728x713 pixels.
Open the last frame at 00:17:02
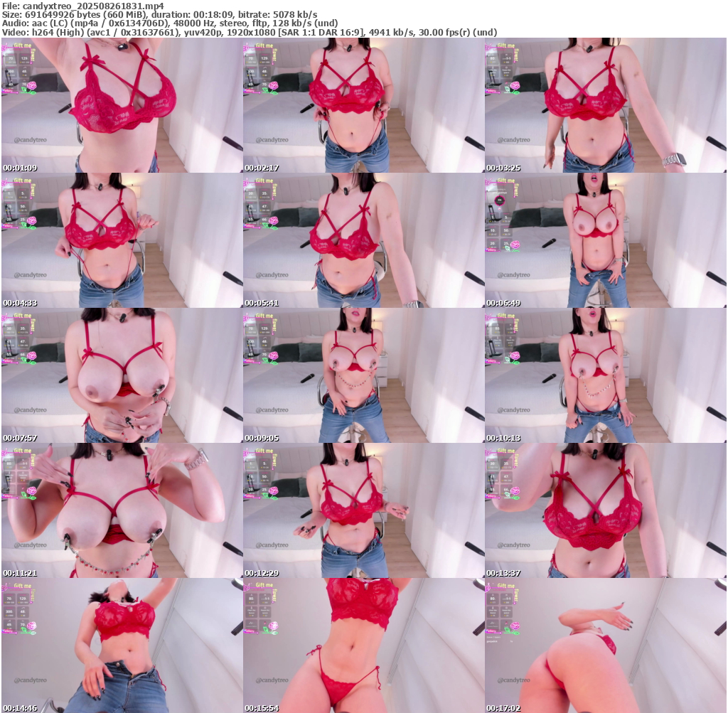(604, 645)
